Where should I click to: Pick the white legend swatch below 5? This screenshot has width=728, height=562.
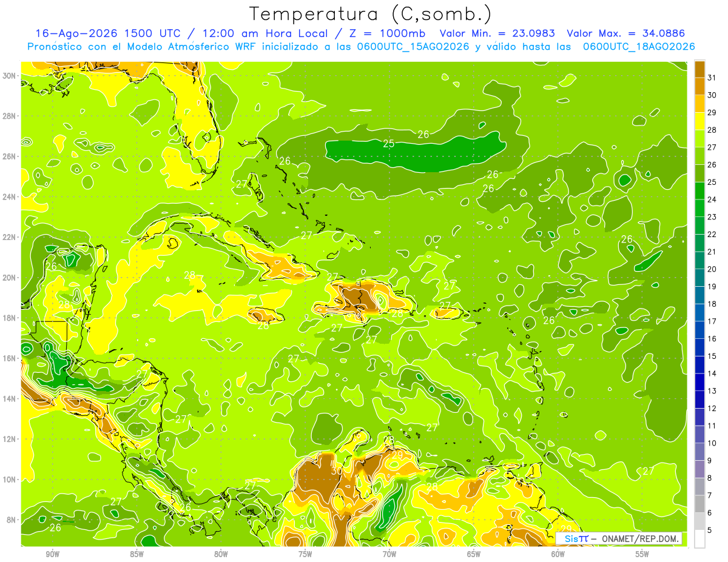699,538
